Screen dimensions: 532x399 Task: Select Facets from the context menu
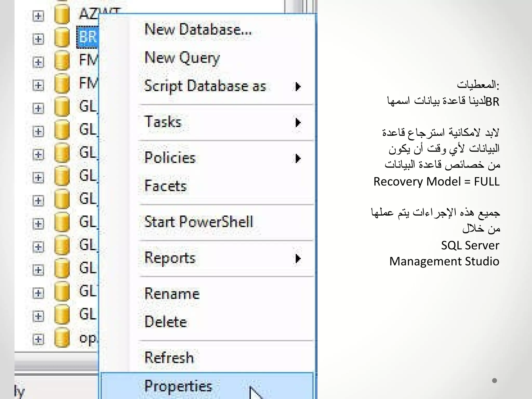(x=207, y=186)
